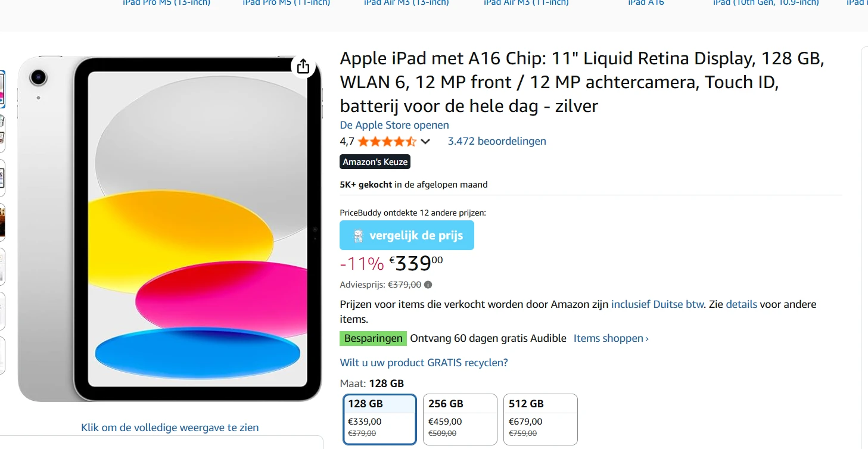This screenshot has height=449, width=868.
Task: Open details link about other prices
Action: [x=741, y=304]
